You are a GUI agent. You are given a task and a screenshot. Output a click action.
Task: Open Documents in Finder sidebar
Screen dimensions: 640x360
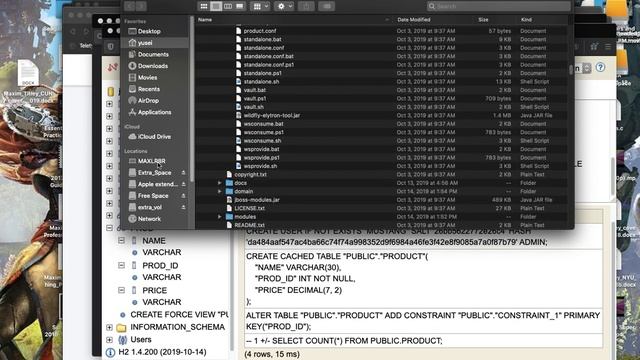point(153,54)
